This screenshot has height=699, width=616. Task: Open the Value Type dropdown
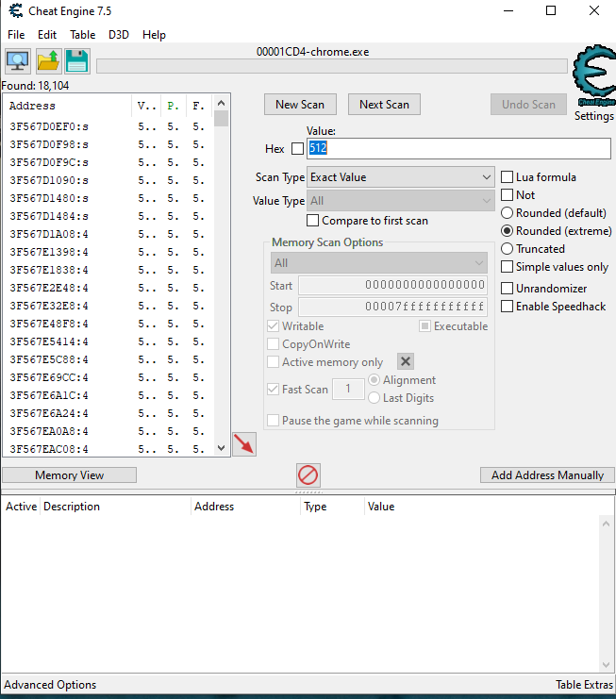[x=401, y=201]
